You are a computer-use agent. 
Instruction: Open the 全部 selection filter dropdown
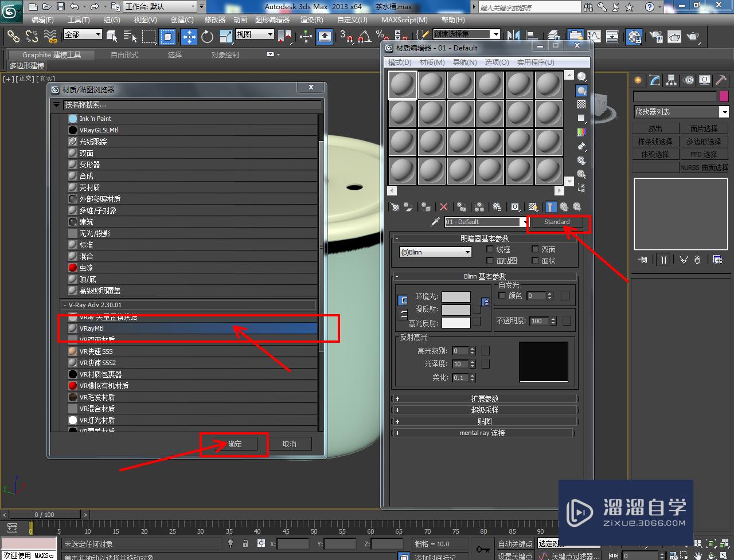tap(83, 35)
